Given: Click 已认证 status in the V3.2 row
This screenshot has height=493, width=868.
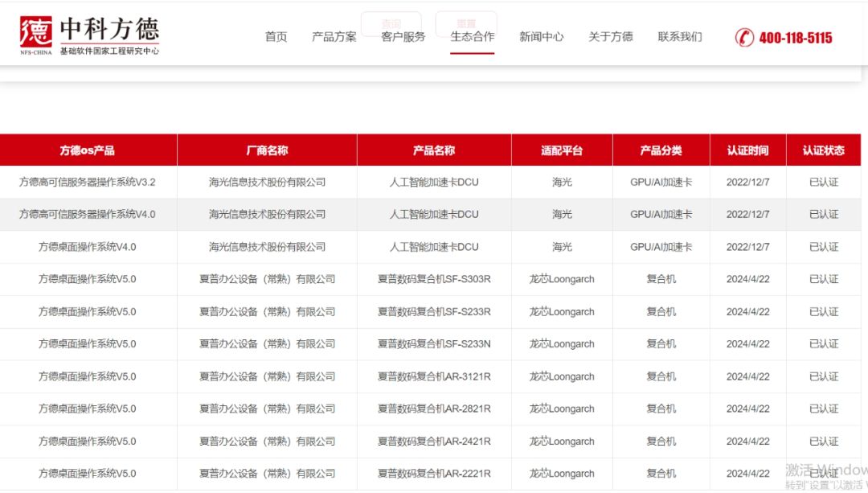Looking at the screenshot, I should [824, 182].
